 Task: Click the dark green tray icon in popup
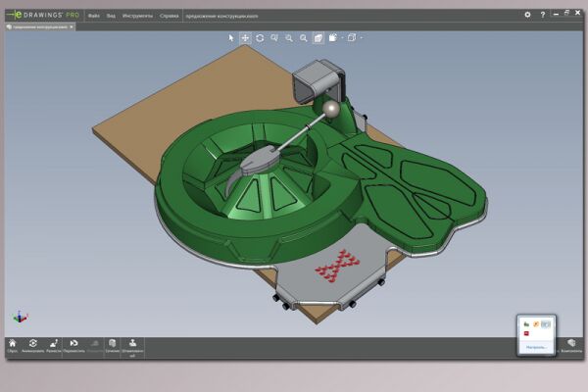point(526,324)
